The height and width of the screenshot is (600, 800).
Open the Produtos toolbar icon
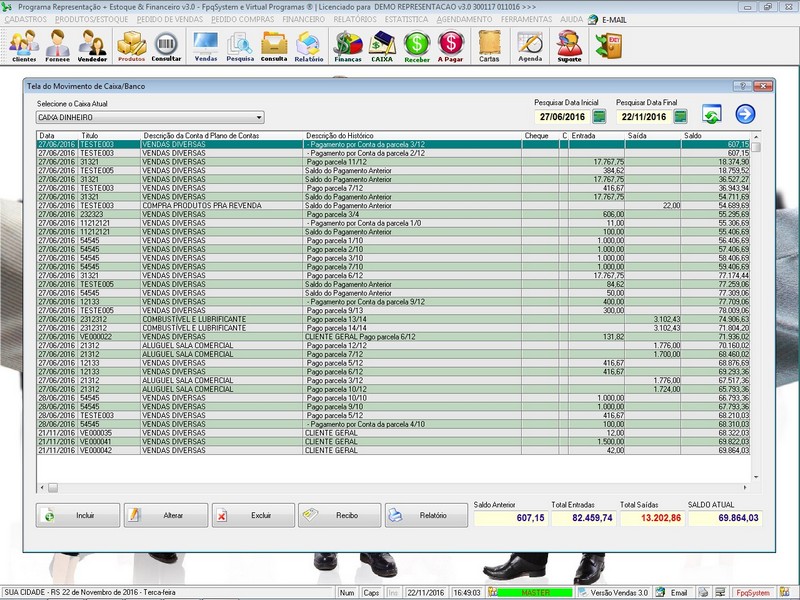click(131, 45)
